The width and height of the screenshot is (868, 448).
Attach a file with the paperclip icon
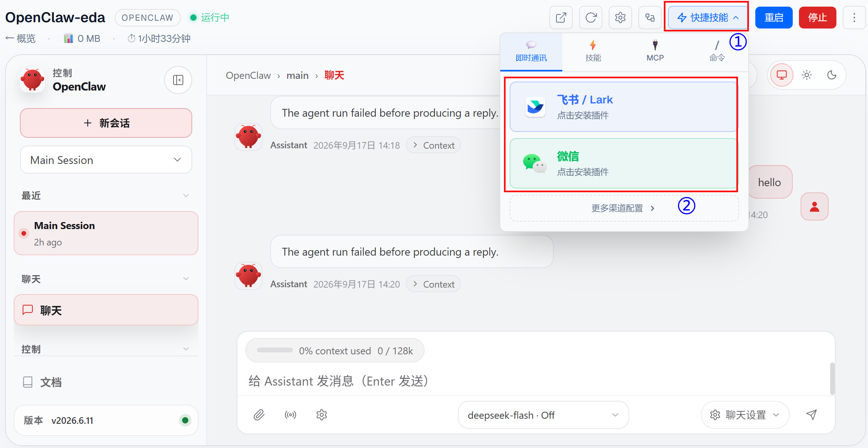(x=259, y=414)
